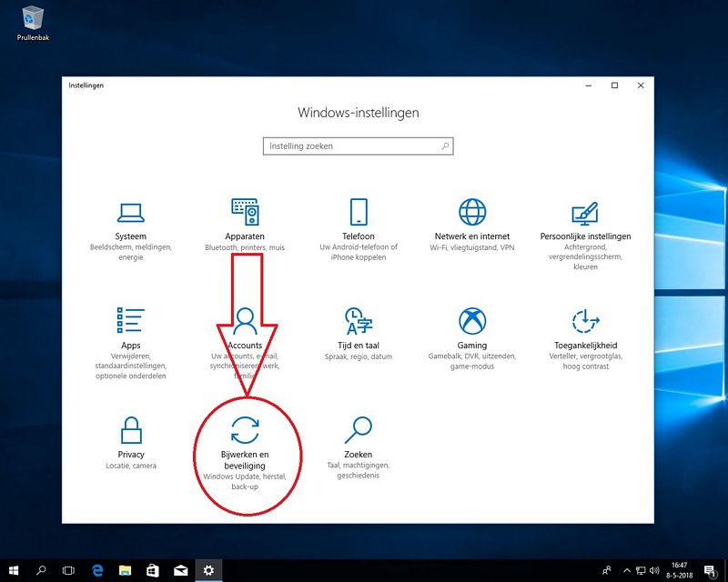This screenshot has width=728, height=582.
Task: Select the Prullenbak desktop icon
Action: (33, 24)
